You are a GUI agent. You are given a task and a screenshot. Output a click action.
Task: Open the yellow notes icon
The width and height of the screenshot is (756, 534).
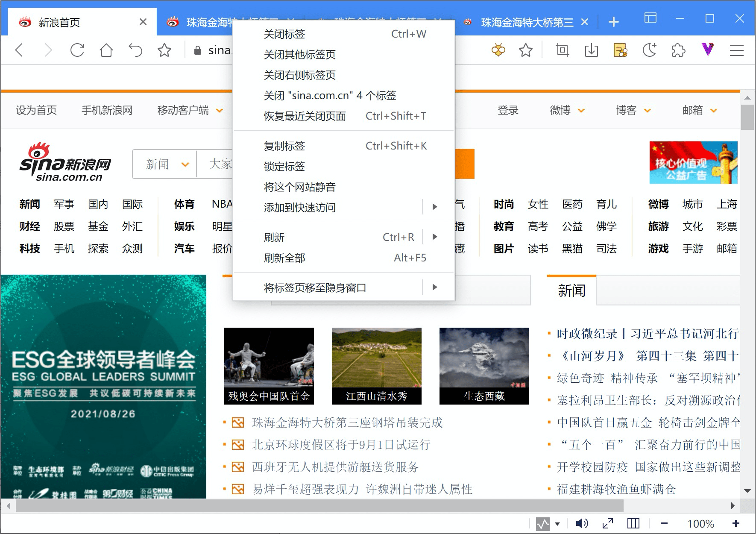pyautogui.click(x=621, y=50)
